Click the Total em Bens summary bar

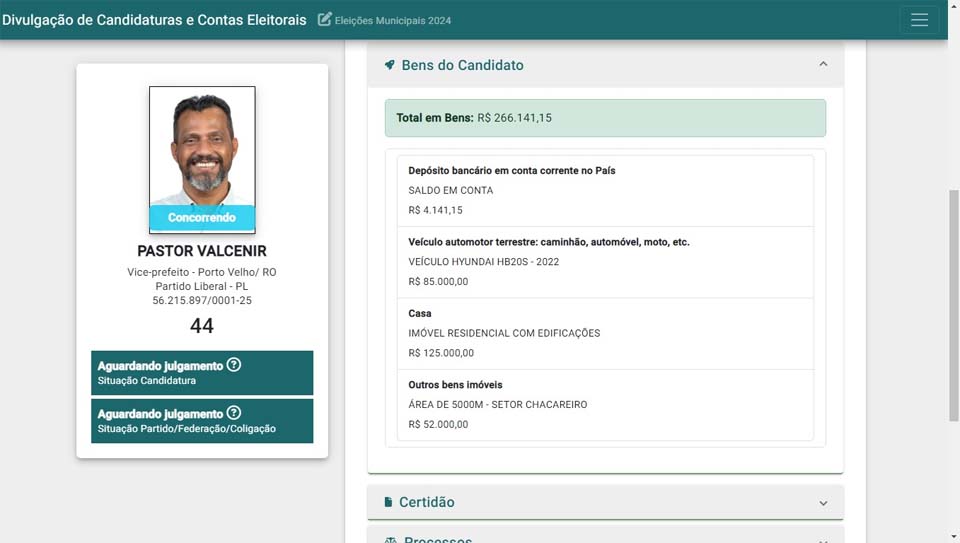pyautogui.click(x=605, y=118)
